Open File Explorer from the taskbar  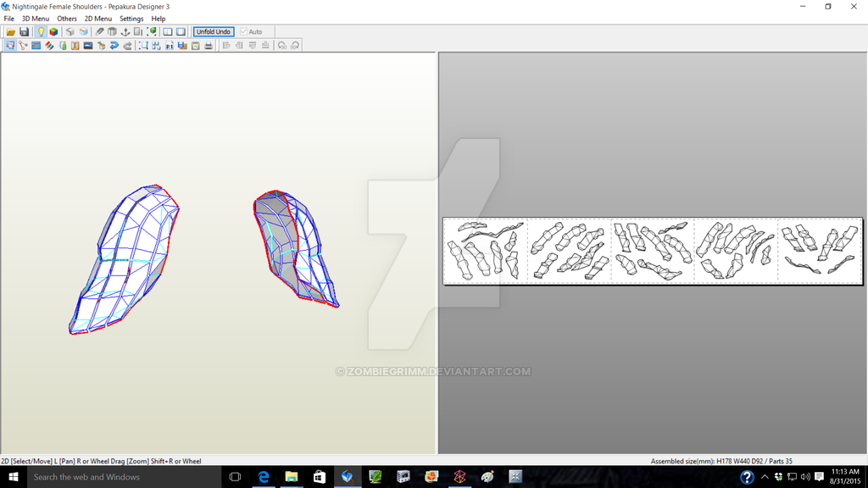292,477
